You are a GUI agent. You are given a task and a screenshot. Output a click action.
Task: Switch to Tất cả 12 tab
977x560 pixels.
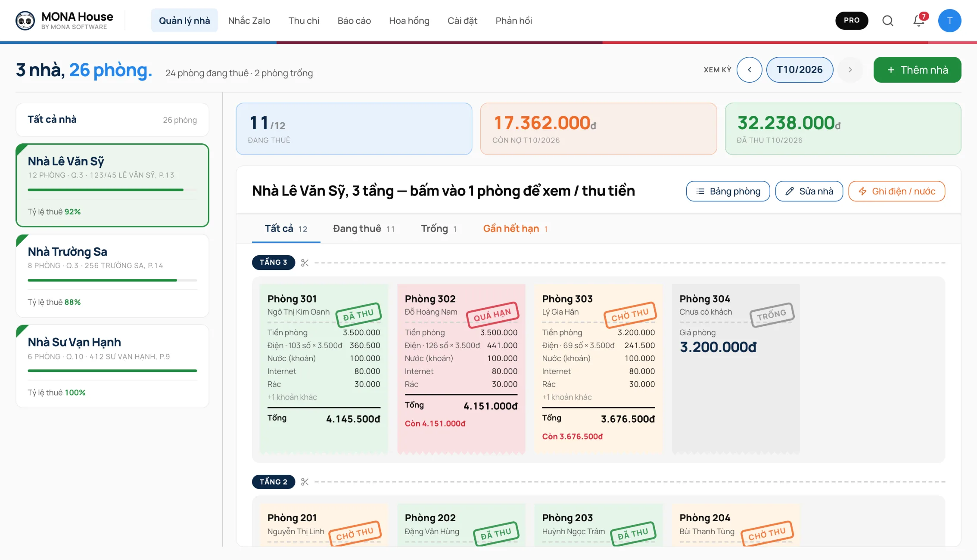coord(286,229)
